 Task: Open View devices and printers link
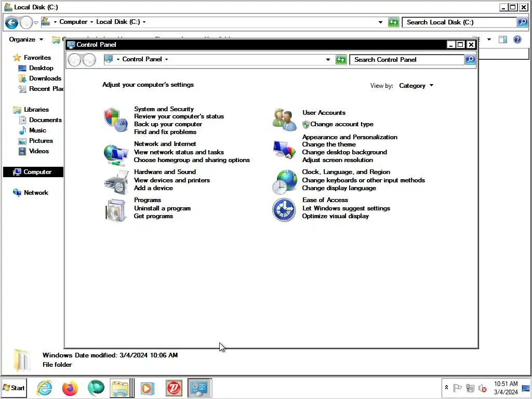point(171,180)
